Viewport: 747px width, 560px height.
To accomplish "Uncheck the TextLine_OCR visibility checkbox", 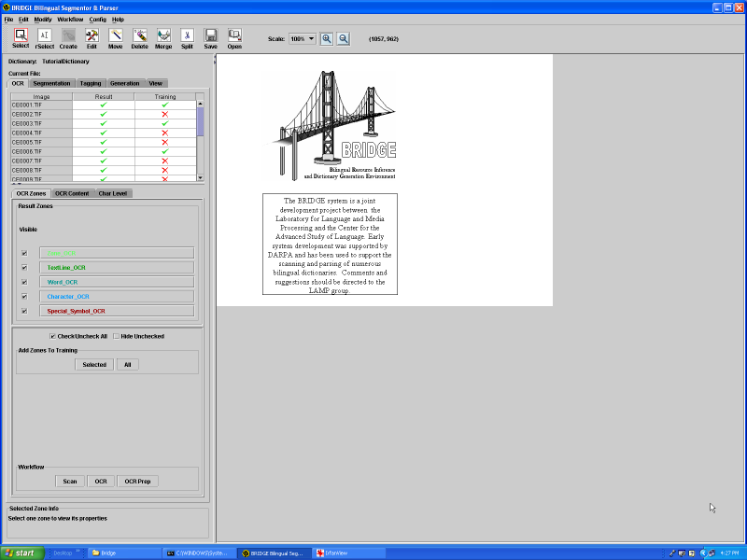I will (x=24, y=268).
